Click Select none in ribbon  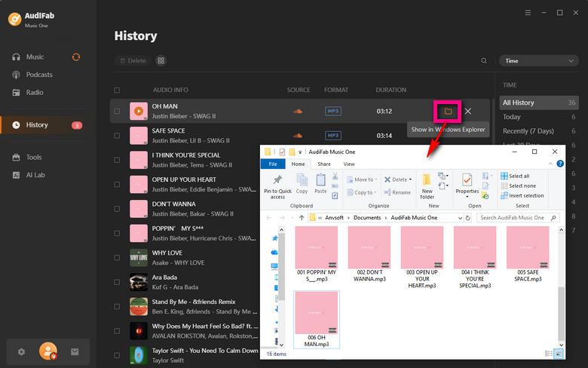click(518, 186)
